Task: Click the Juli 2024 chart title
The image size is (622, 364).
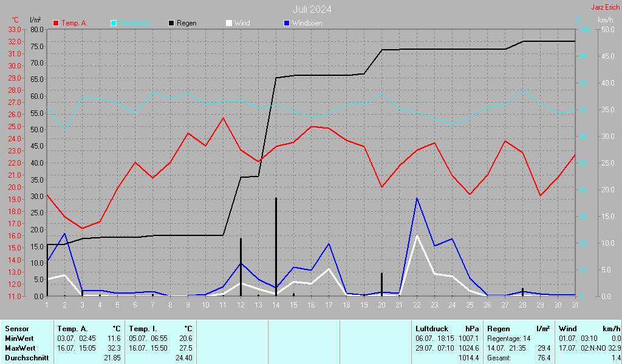Action: (312, 9)
